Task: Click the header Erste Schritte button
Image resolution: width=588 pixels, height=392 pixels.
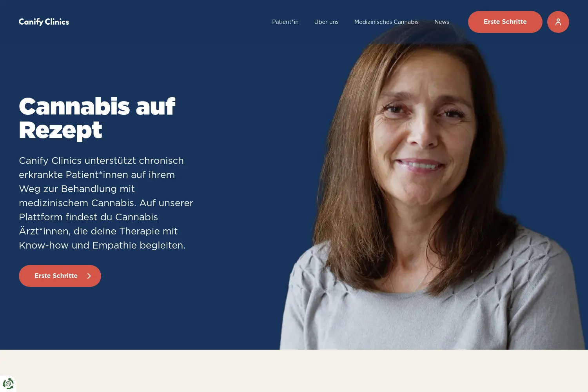Action: tap(505, 22)
